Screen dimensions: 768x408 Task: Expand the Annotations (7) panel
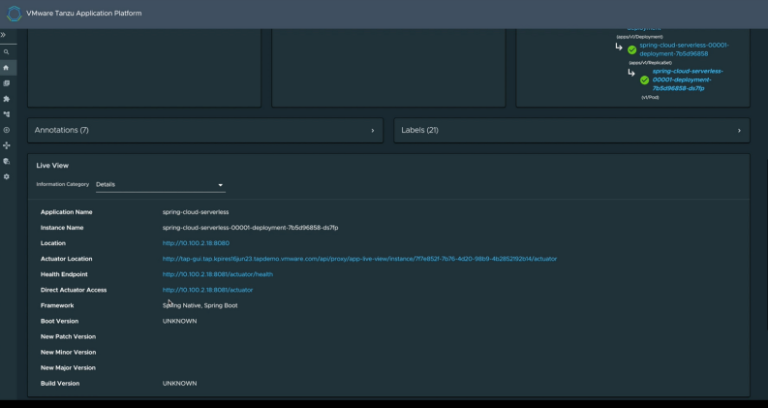click(x=205, y=130)
